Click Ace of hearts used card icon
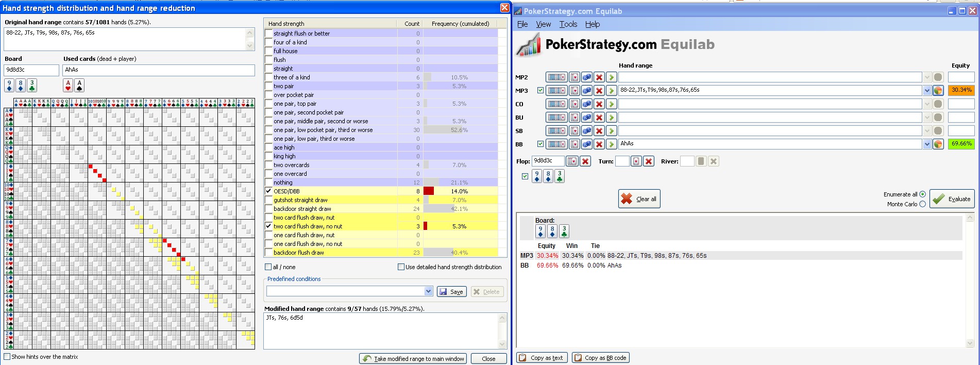This screenshot has width=980, height=365. click(68, 86)
